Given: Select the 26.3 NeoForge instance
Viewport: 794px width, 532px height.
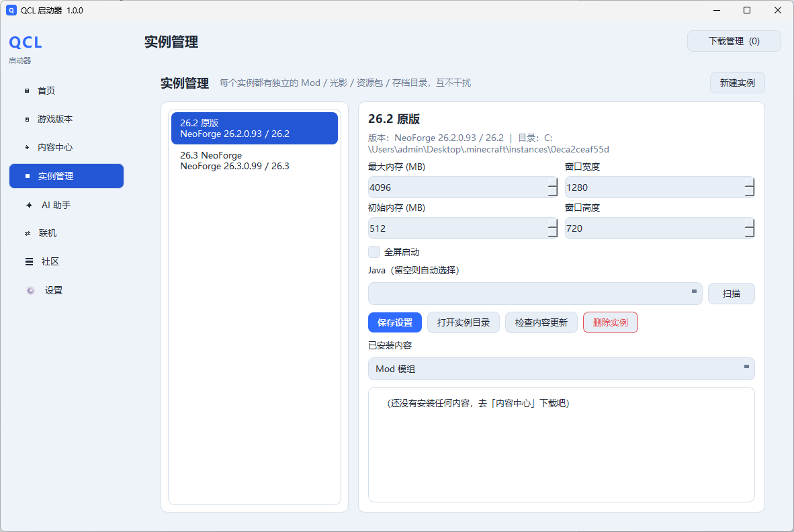Looking at the screenshot, I should [255, 161].
